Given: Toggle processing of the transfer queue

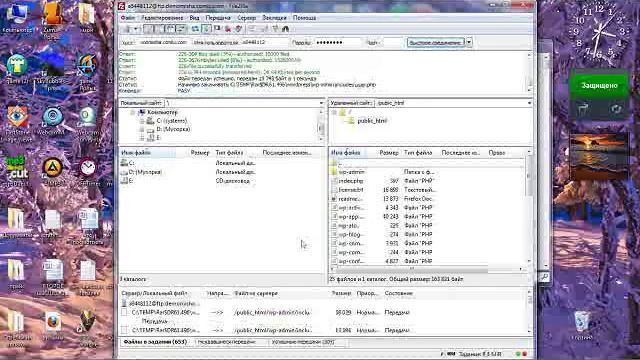Looking at the screenshot, I should pyautogui.click(x=206, y=29).
